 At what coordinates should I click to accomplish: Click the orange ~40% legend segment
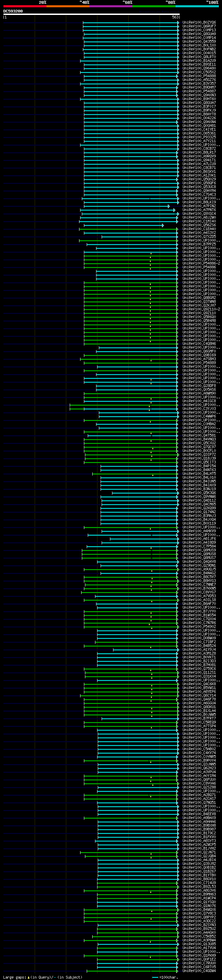pyautogui.click(x=68, y=6)
